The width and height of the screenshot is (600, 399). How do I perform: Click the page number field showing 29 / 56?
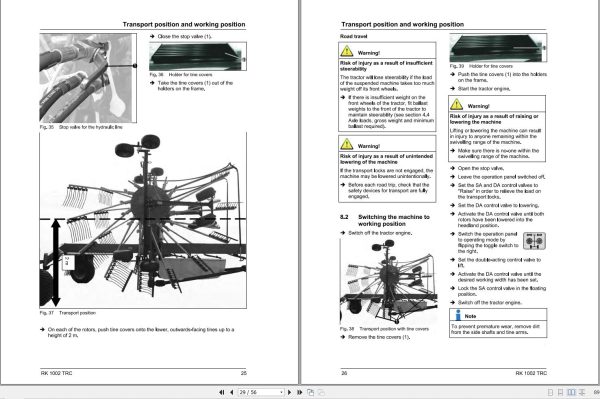click(x=261, y=392)
